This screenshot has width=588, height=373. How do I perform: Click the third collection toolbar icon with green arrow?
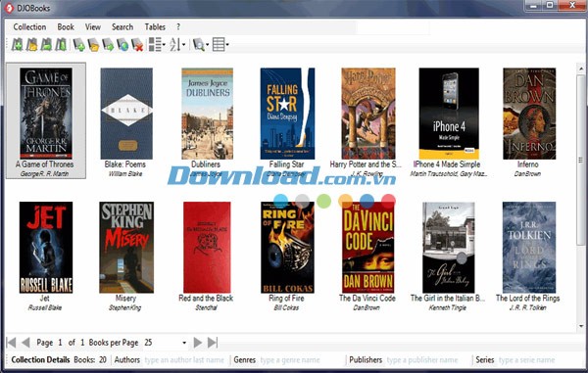[46, 45]
